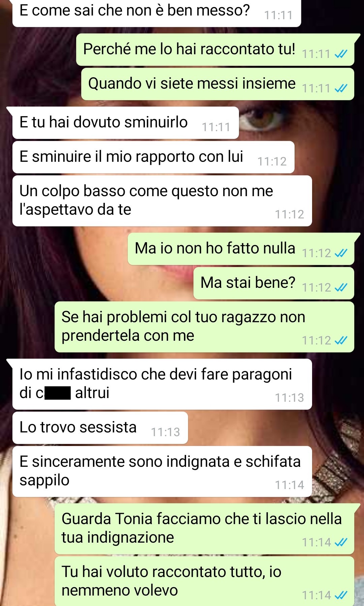
Task: Tap checkmarks on "Tu hai voluto raccontato tutto" message
Action: point(341,595)
